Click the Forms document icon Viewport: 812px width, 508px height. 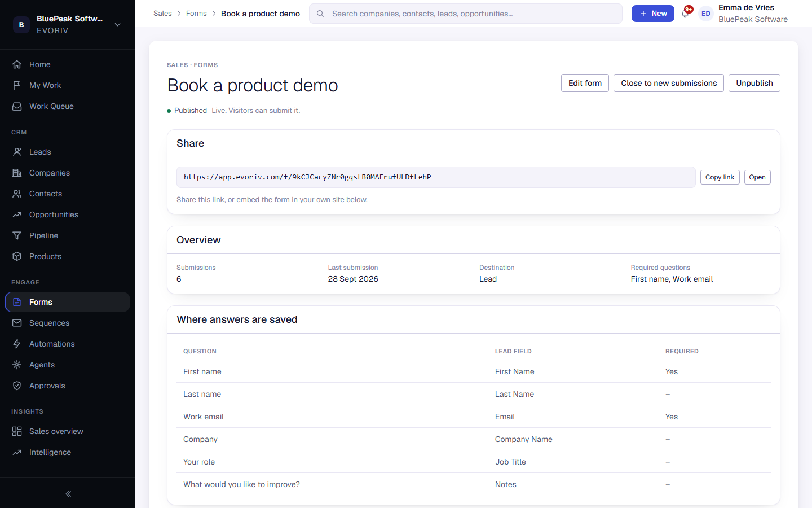(17, 302)
